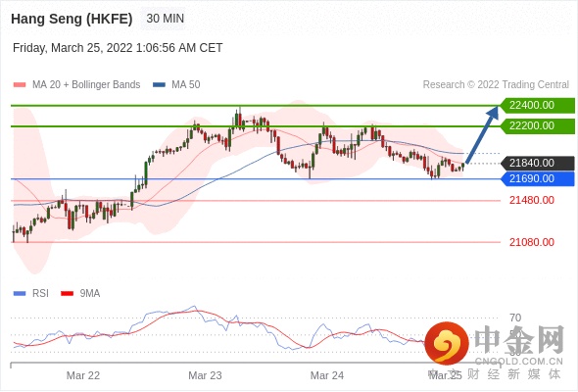The image size is (578, 392).
Task: Click the Hang Seng (HKFE) title
Action: tap(72, 19)
